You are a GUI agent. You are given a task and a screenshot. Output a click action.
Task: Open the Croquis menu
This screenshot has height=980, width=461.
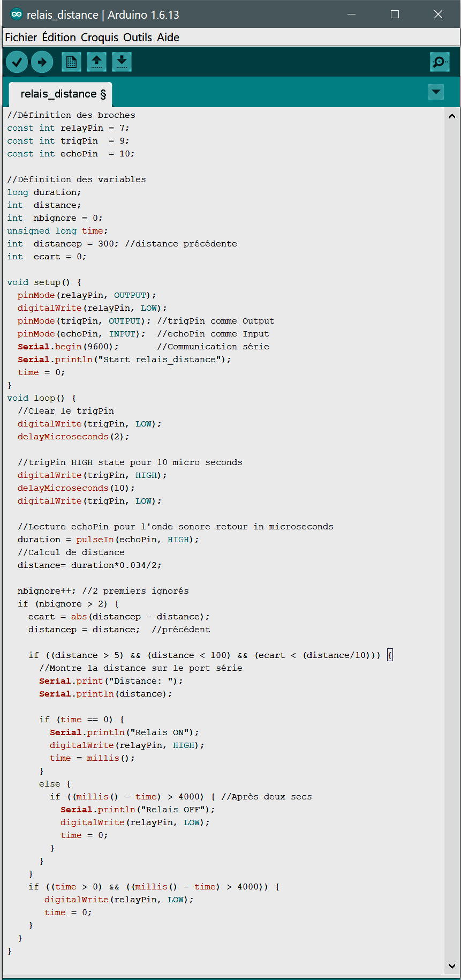(x=100, y=38)
